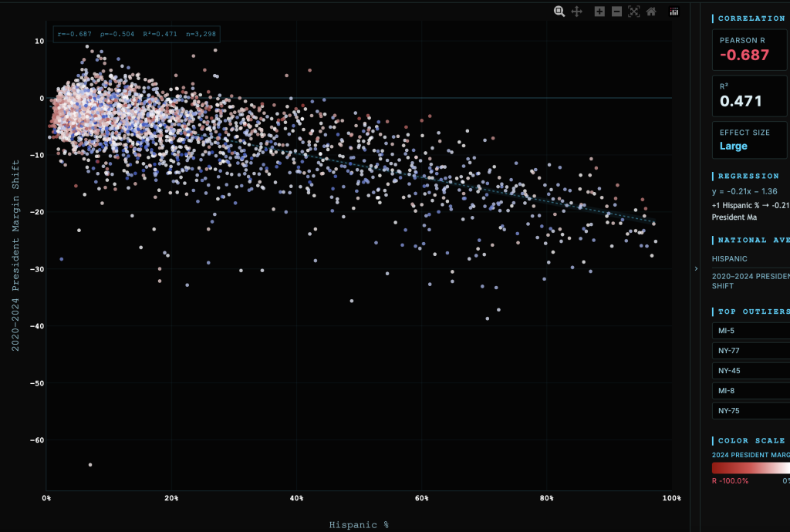Viewport: 790px width, 532px height.
Task: Click the TOP OUTLIERS section heading
Action: (754, 311)
